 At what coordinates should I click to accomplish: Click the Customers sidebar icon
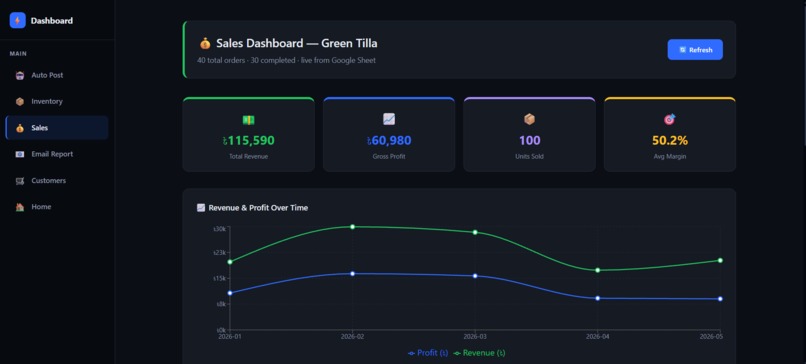20,181
